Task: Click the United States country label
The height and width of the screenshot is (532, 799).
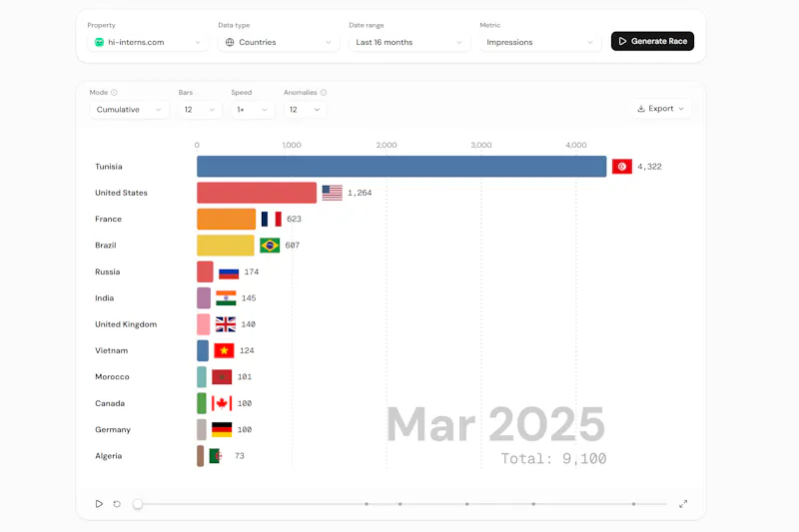Action: (x=121, y=193)
